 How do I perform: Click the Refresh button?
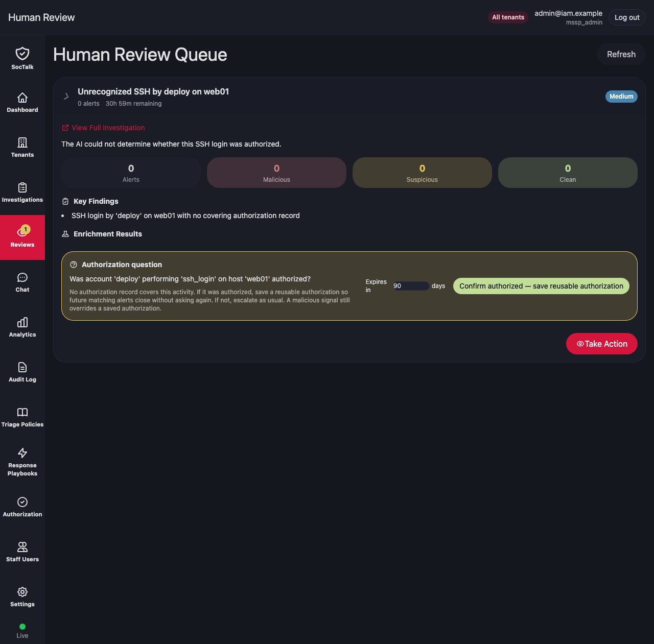[621, 54]
